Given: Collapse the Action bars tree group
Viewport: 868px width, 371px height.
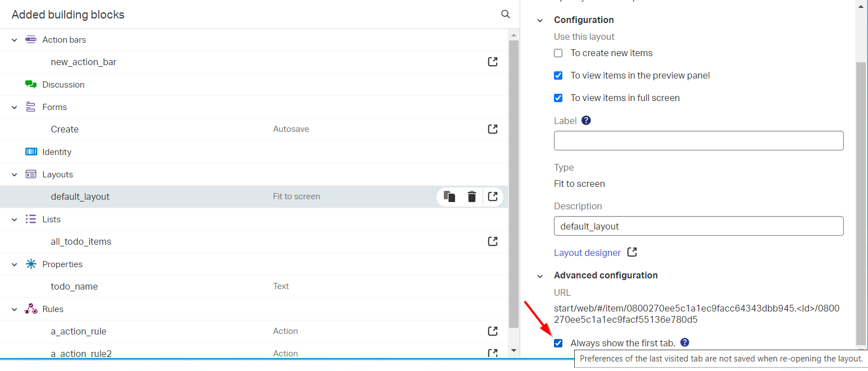Looking at the screenshot, I should click(15, 40).
